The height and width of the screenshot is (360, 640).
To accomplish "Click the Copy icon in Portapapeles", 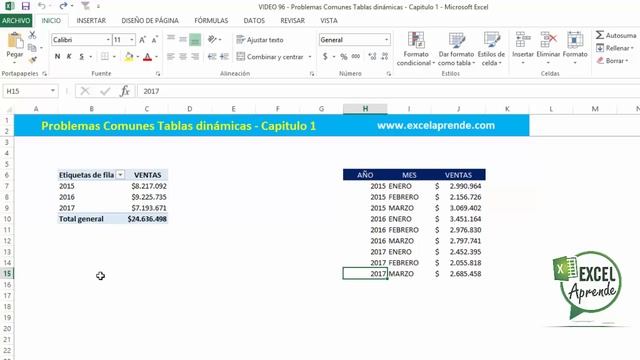I will pos(32,48).
